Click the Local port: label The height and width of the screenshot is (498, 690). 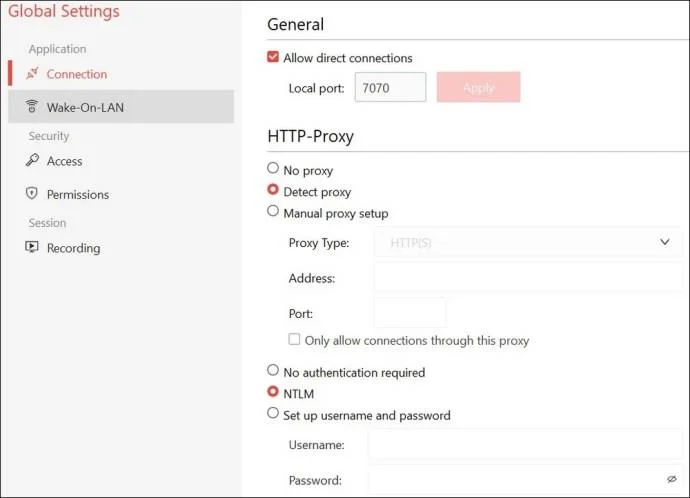click(x=316, y=88)
